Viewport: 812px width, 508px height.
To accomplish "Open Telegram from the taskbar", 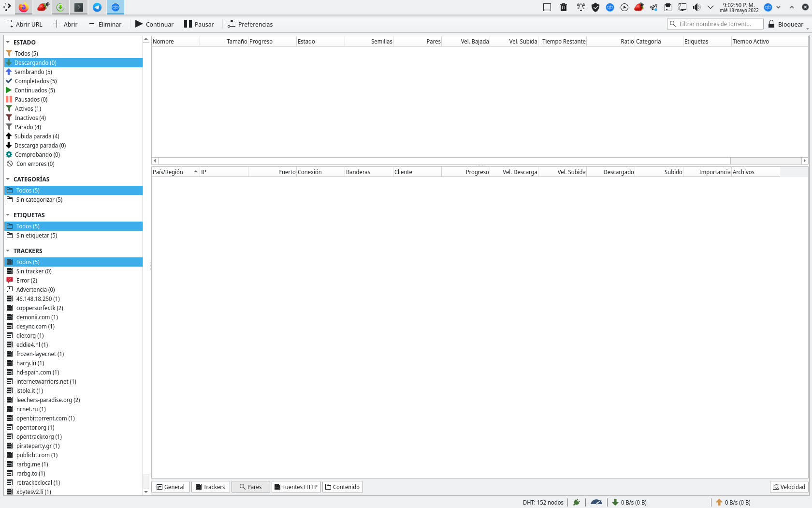I will click(97, 7).
